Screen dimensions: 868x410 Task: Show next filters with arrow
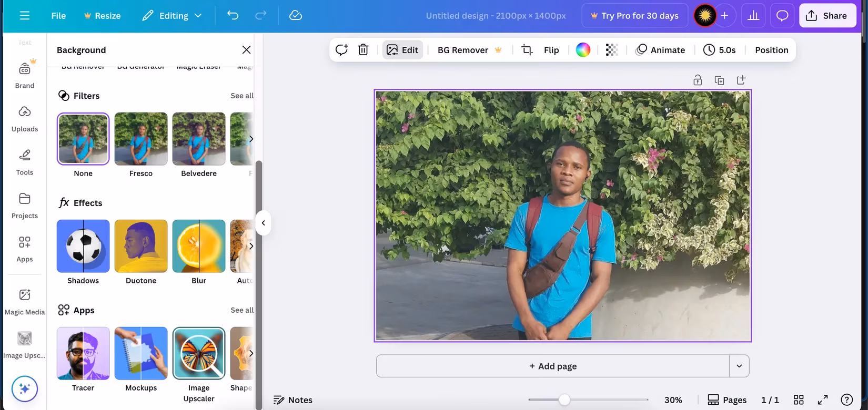pyautogui.click(x=251, y=139)
